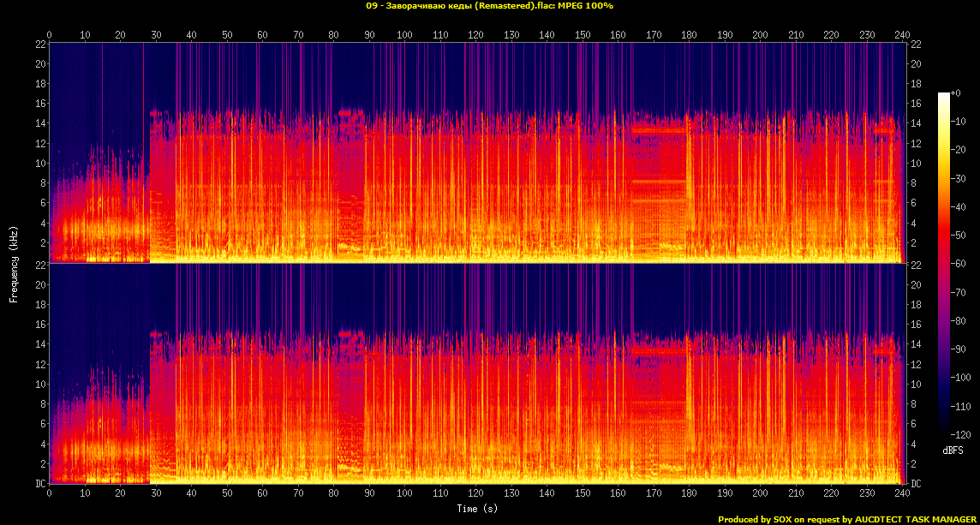
Task: Click the 180 second tick on top time axis
Action: tap(688, 34)
